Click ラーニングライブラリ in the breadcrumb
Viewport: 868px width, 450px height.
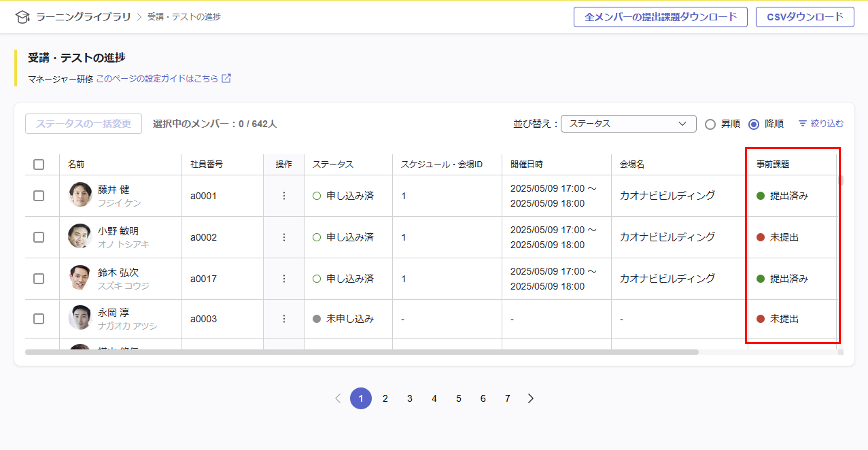(x=83, y=17)
